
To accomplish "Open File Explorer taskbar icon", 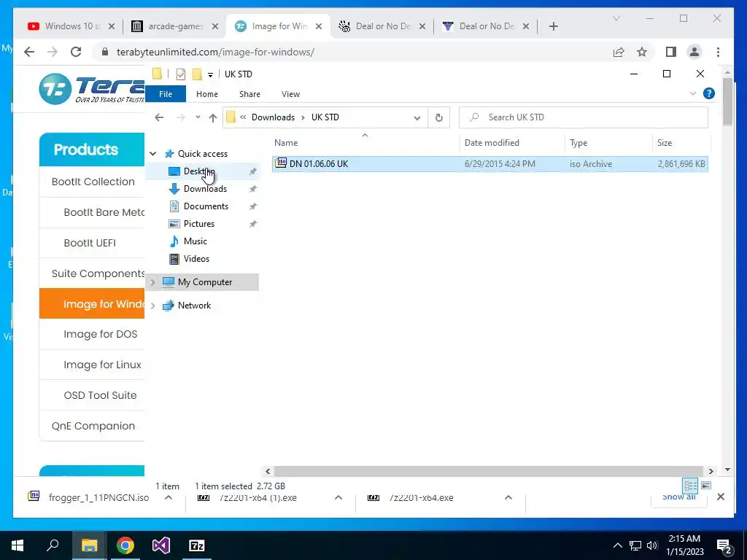I will (x=89, y=545).
